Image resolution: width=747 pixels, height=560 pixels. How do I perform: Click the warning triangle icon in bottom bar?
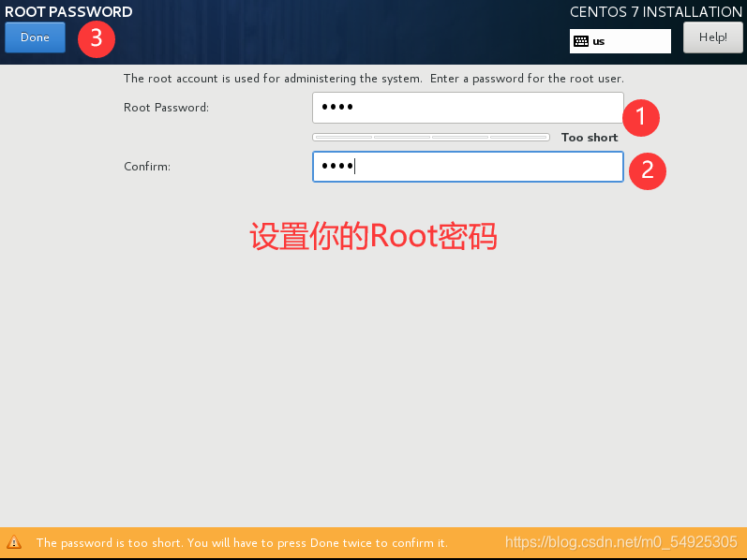tap(14, 542)
